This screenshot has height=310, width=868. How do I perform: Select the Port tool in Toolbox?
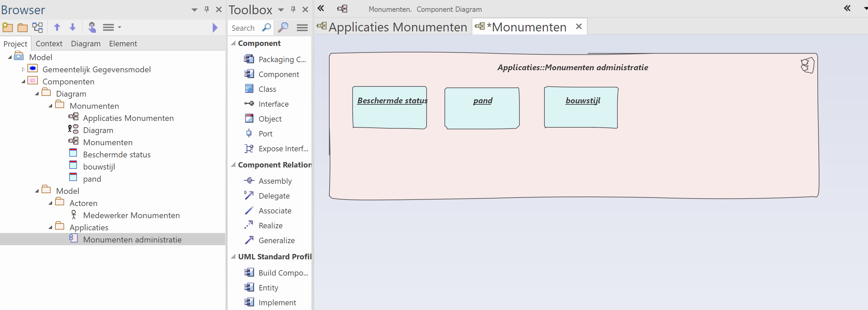[265, 134]
